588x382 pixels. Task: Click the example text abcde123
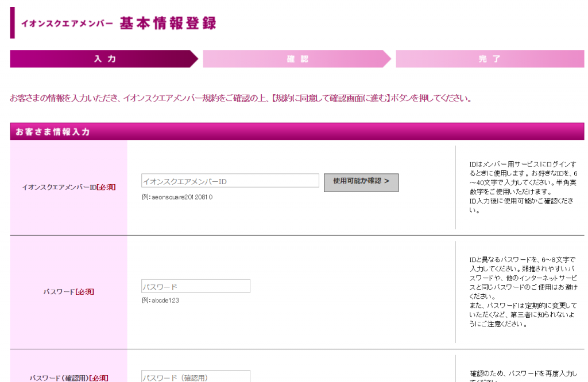pyautogui.click(x=160, y=301)
